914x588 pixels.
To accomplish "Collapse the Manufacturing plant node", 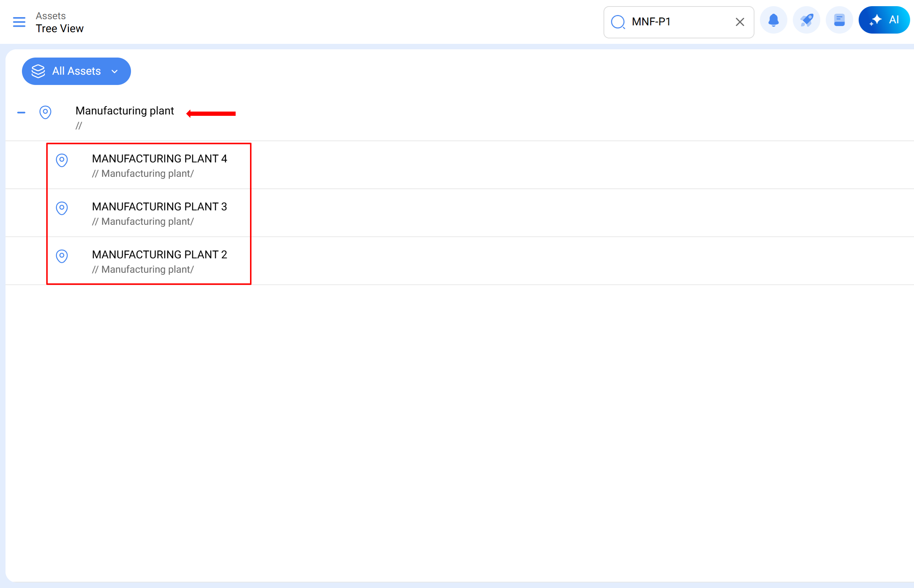I will tap(21, 113).
